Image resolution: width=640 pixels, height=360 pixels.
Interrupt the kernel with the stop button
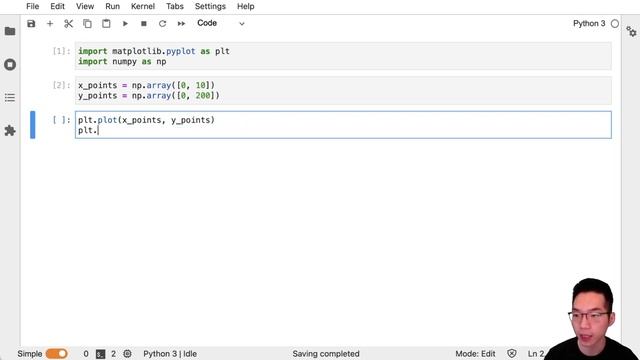coord(144,24)
